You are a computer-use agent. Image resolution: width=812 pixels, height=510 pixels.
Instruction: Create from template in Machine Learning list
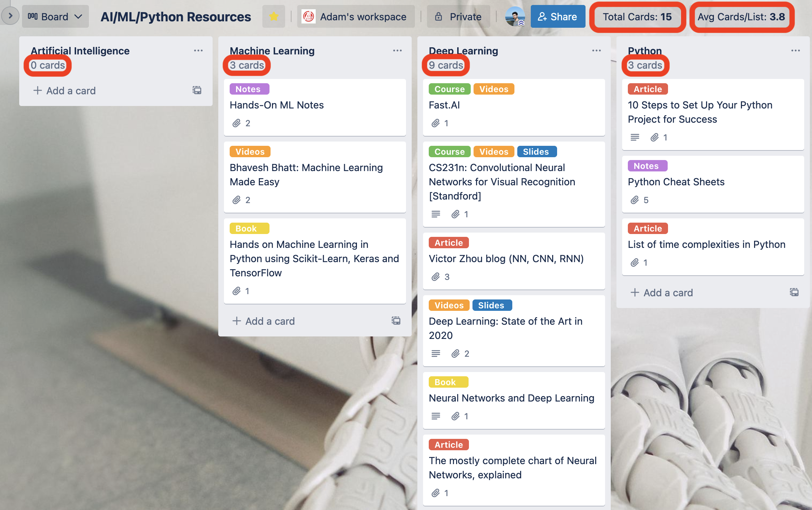pos(396,321)
